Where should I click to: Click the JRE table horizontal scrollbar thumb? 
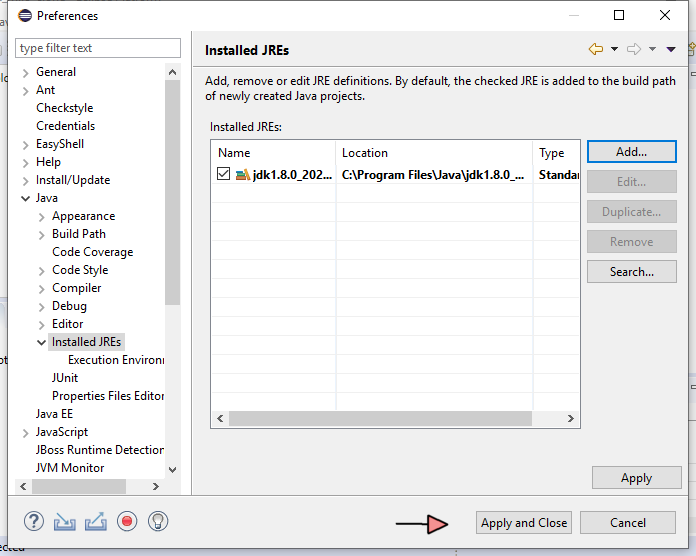pyautogui.click(x=380, y=418)
